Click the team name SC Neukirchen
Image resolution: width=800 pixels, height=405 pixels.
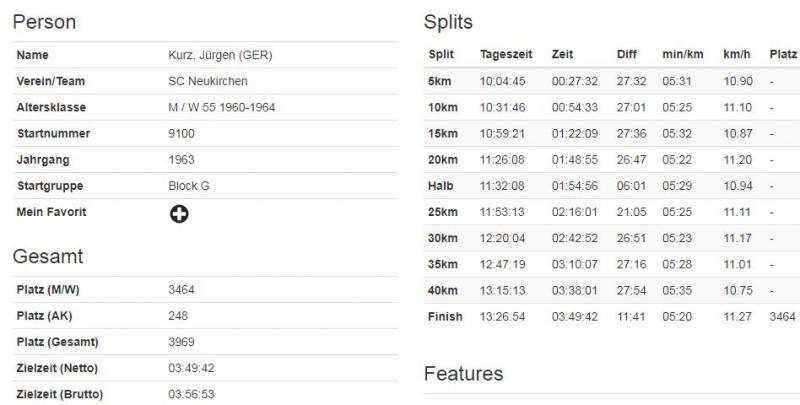208,81
